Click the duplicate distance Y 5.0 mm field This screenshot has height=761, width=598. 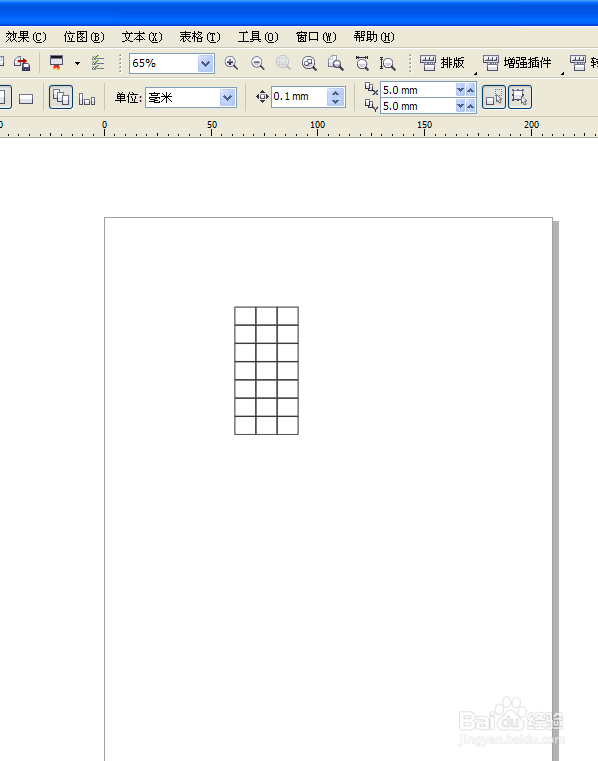[x=417, y=106]
